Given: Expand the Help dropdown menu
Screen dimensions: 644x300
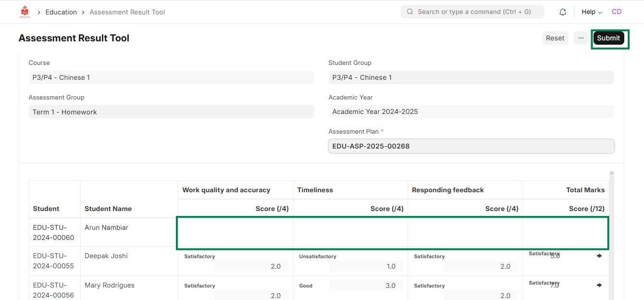Looking at the screenshot, I should coord(592,12).
